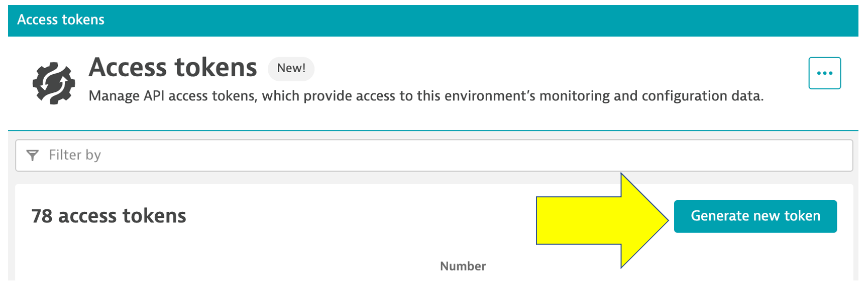Click the Access tokens title in teal bar
Image resolution: width=868 pixels, height=284 pixels.
coord(61,20)
